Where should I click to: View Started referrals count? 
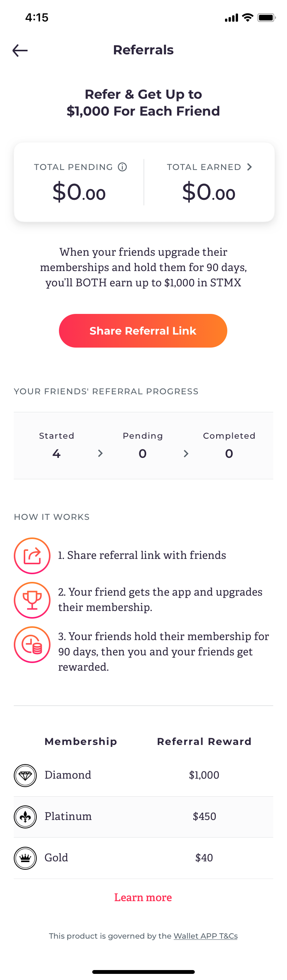pos(57,454)
